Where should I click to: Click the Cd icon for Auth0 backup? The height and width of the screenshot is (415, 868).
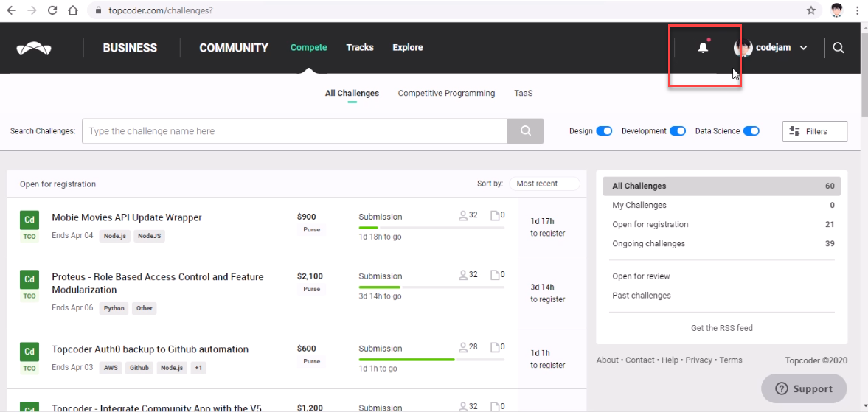(30, 352)
